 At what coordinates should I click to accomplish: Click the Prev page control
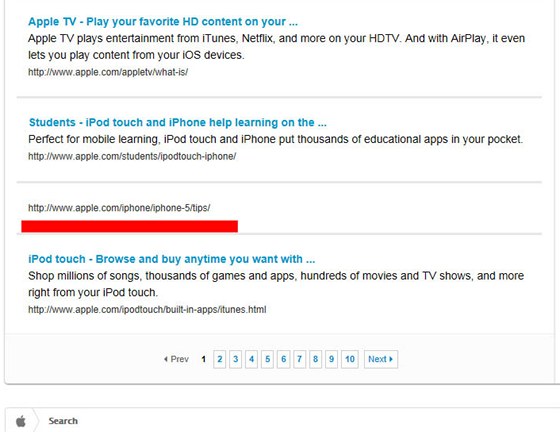pyautogui.click(x=176, y=359)
